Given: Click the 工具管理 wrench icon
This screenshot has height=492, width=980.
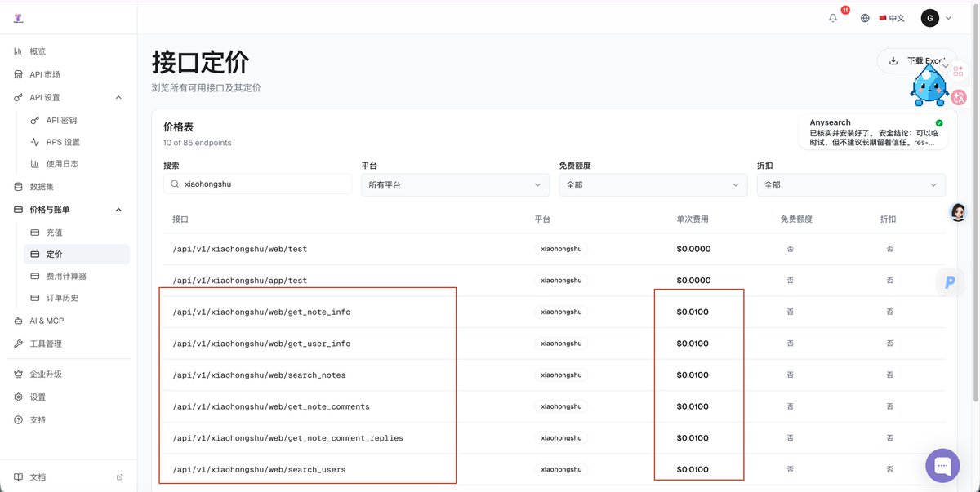Looking at the screenshot, I should 18,344.
